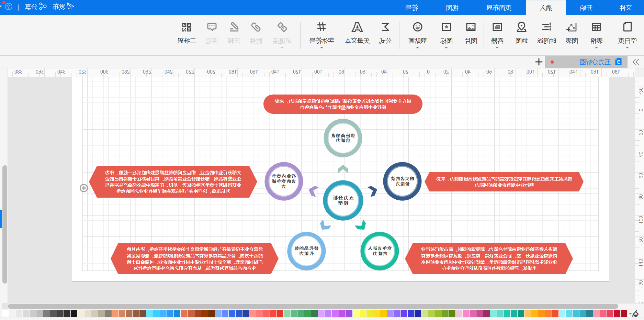This screenshot has width=644, height=320.
Task: Click the circled plus beside left text box
Action: coord(84,188)
